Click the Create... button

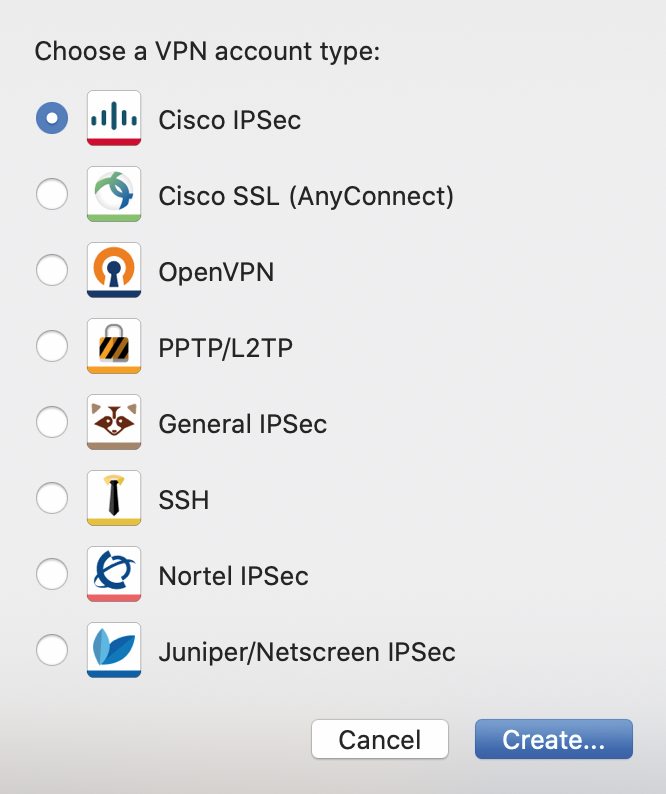554,739
